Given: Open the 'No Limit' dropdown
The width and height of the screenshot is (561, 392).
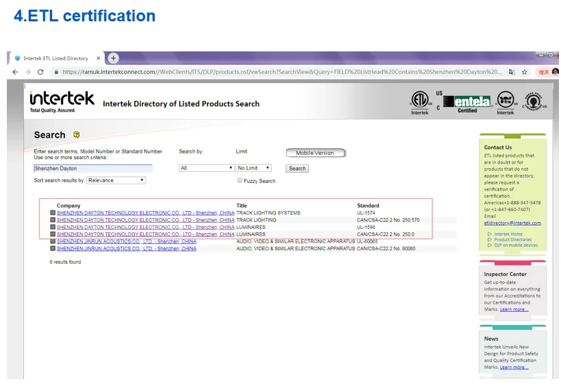Looking at the screenshot, I should pyautogui.click(x=253, y=168).
